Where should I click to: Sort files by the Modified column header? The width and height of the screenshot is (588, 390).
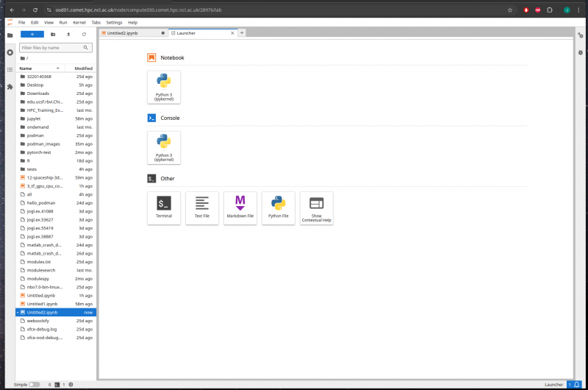click(x=83, y=68)
